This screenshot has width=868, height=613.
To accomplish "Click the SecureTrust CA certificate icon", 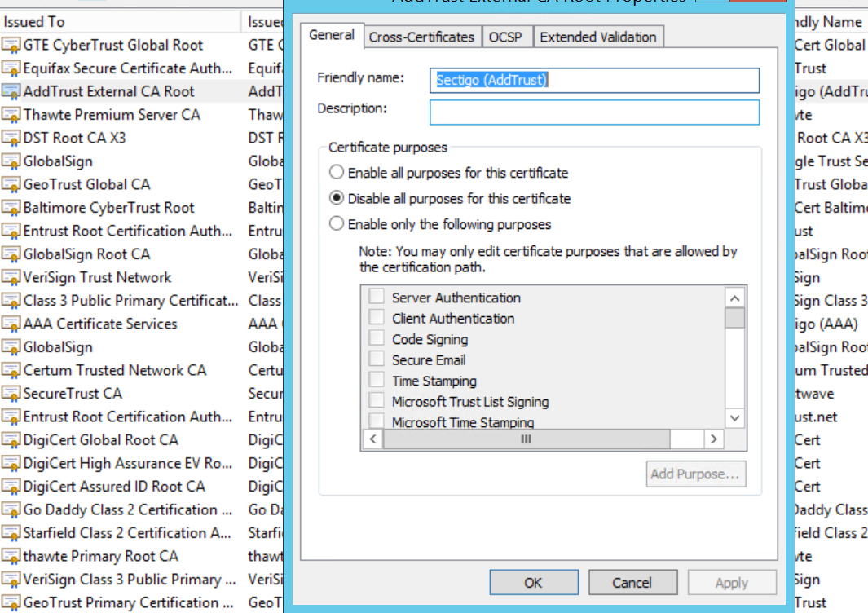I will (x=11, y=394).
